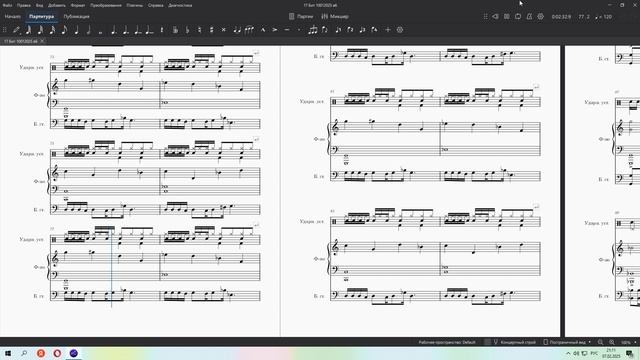Viewport: 640px width, 360px height.
Task: Select the eighth note duration
Action: pos(64,30)
